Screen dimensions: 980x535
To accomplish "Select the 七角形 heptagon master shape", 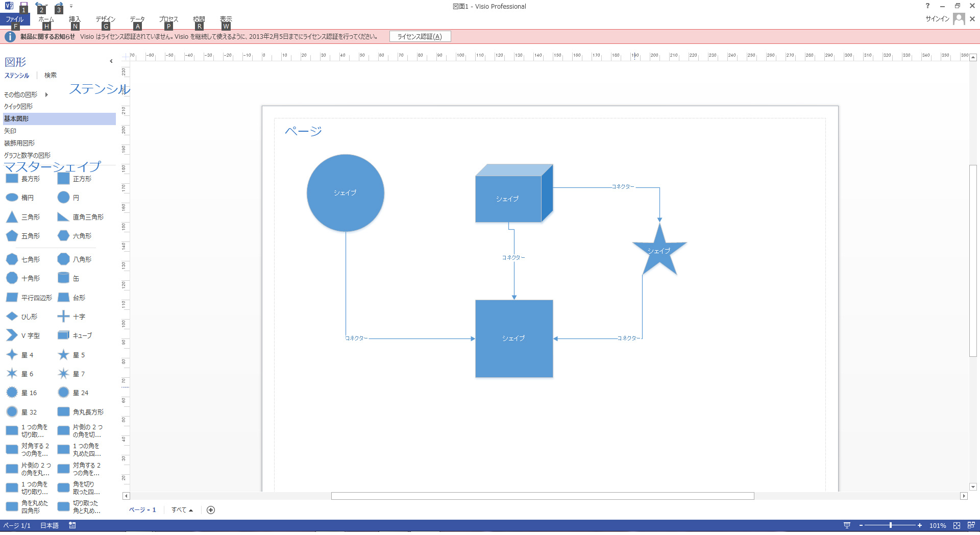I will click(x=22, y=259).
